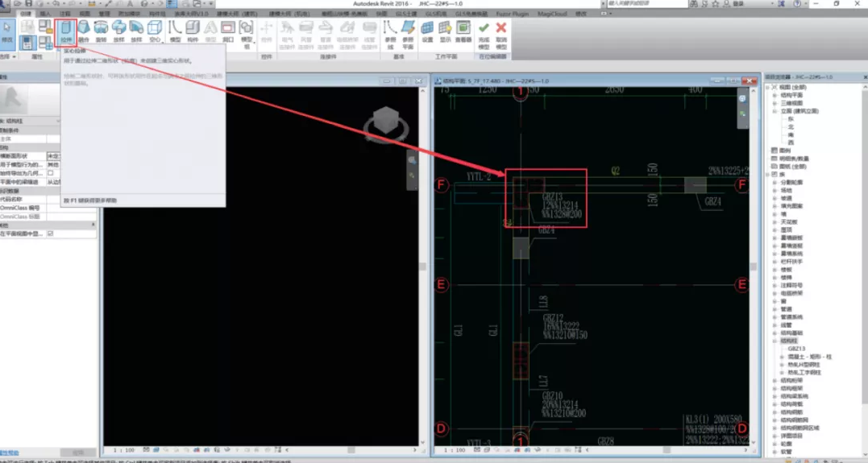Click the 属性帮助 link
This screenshot has height=463, width=868.
pyautogui.click(x=10, y=453)
